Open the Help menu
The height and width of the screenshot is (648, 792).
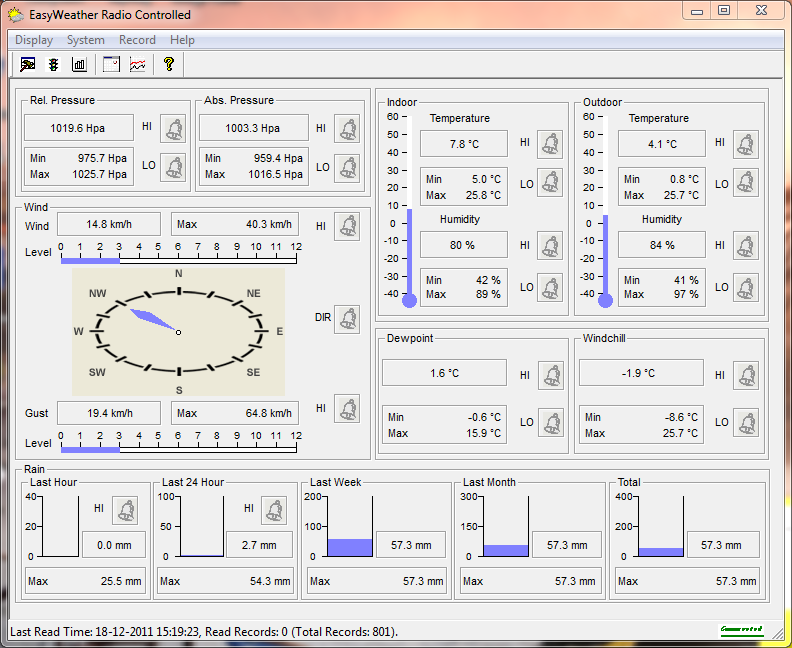[182, 40]
